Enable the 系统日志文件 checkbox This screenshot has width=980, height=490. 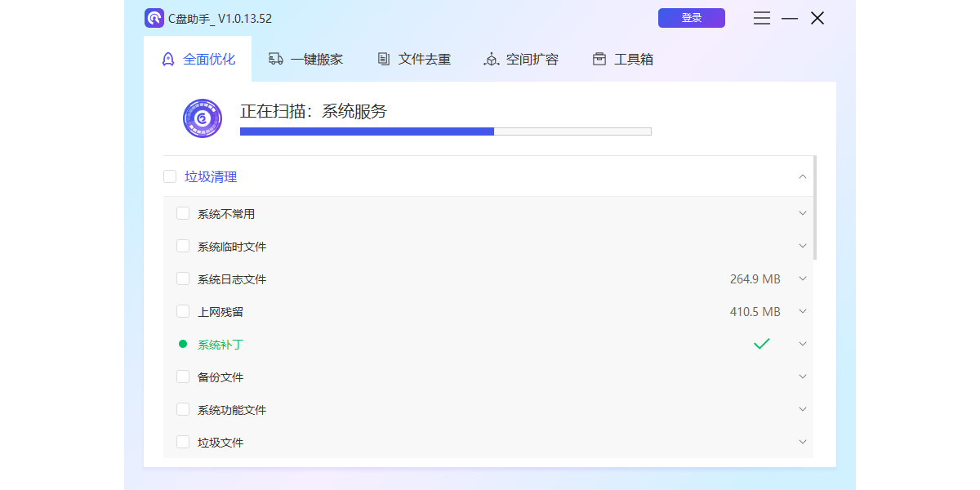tap(183, 278)
